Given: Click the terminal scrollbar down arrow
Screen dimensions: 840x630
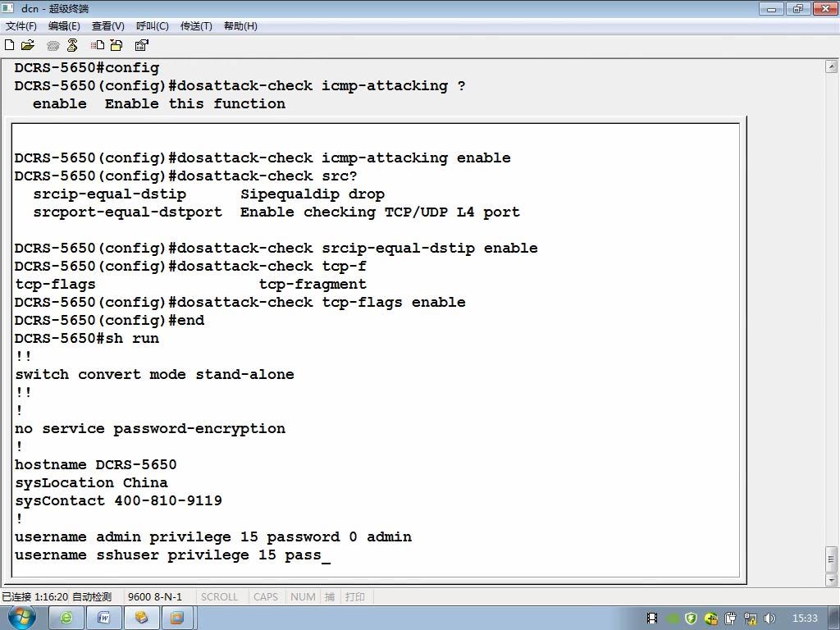Looking at the screenshot, I should point(831,580).
